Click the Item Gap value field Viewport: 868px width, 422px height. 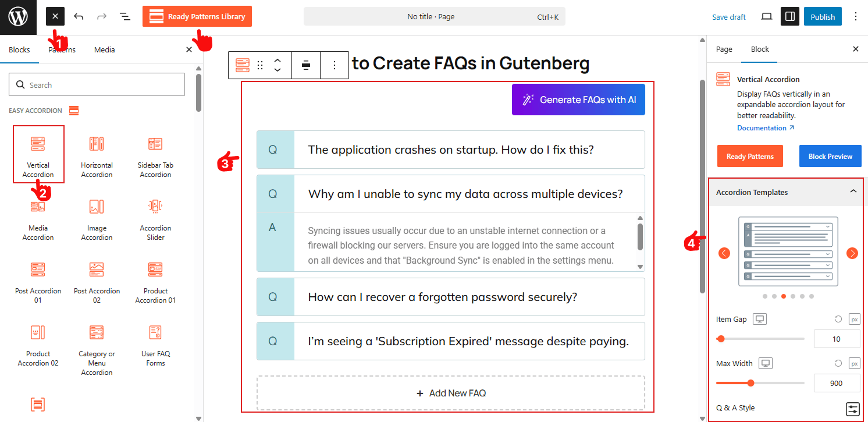(837, 339)
